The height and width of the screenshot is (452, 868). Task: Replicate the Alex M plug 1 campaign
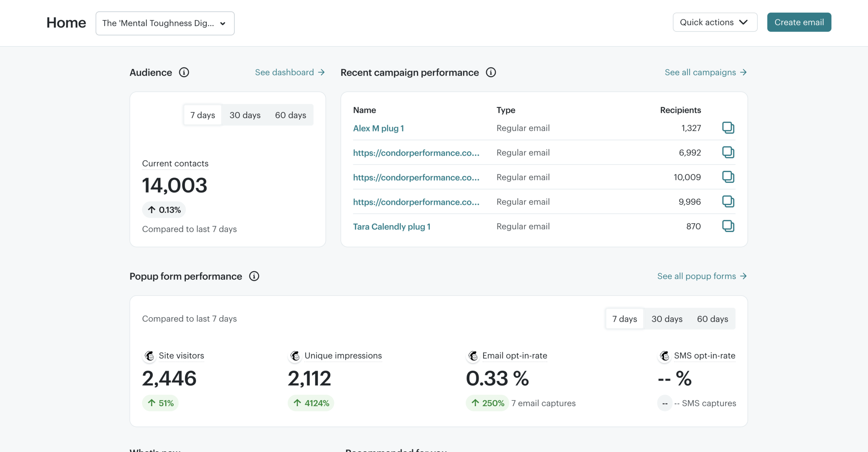(x=728, y=128)
